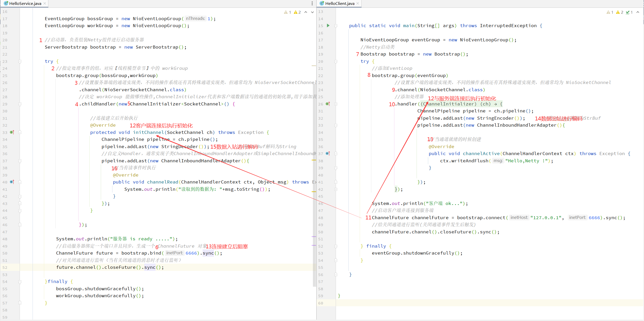Viewport: 644px width, 321px height.
Task: Click line number 60 in HelloClient.java gutter
Action: coord(321,303)
